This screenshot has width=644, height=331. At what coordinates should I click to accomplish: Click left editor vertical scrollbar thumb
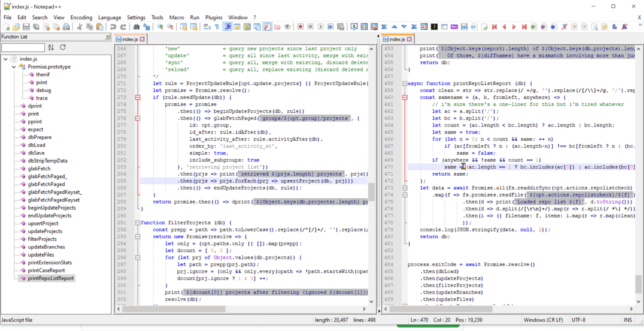click(x=371, y=191)
